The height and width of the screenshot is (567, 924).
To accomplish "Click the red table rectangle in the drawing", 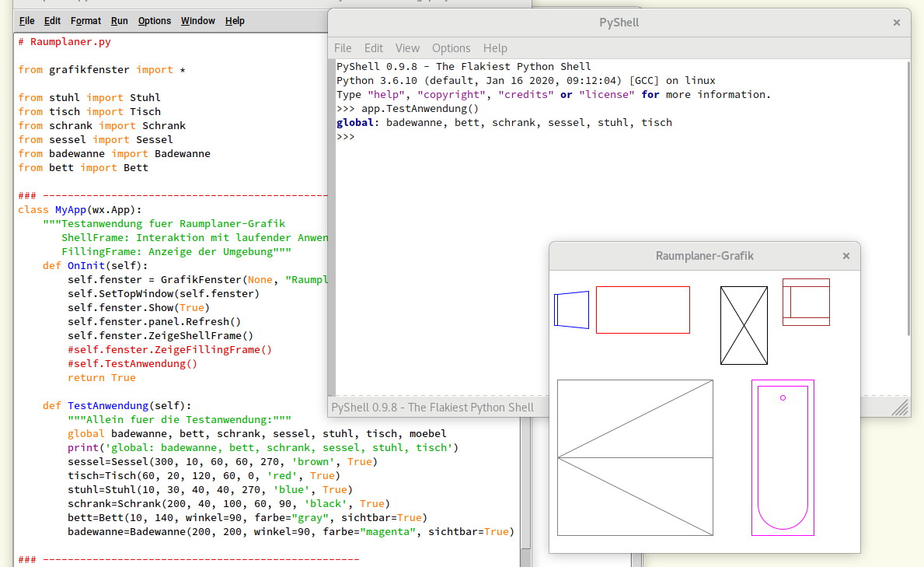I will [643, 310].
